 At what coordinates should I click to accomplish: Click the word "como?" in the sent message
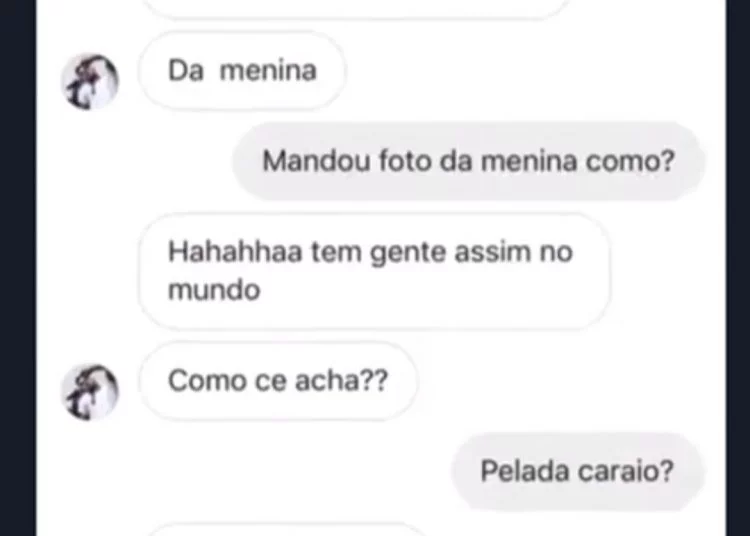tap(630, 161)
